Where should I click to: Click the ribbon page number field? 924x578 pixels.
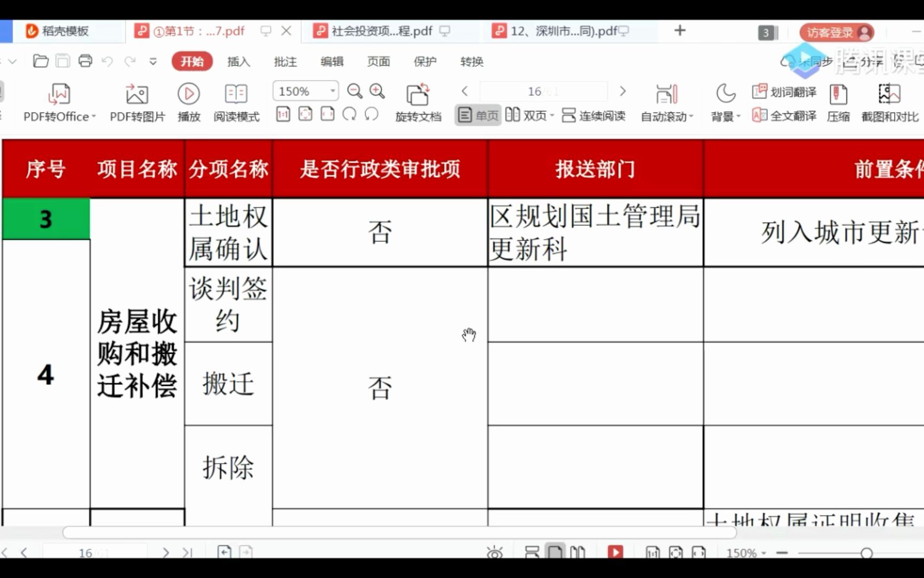pos(544,92)
